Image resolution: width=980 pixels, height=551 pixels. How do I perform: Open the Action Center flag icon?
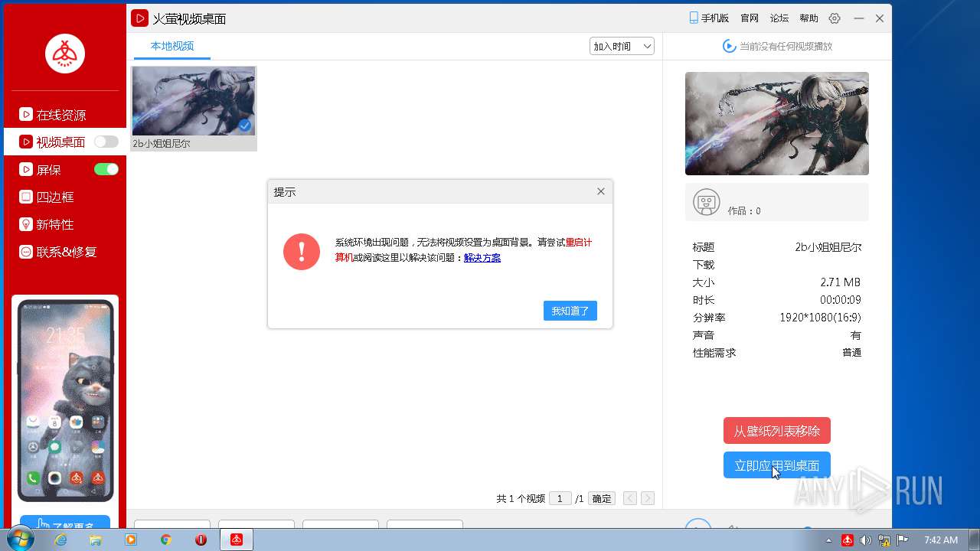pos(903,540)
